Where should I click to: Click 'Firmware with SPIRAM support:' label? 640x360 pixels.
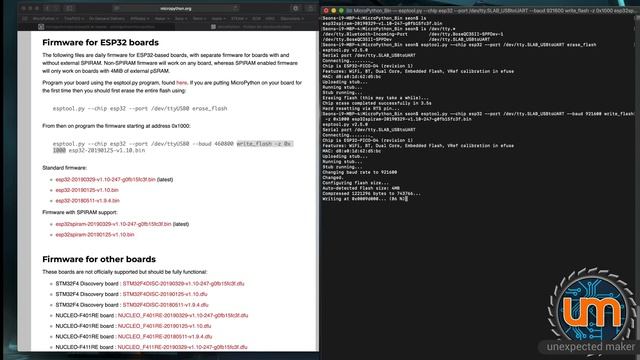[80, 212]
